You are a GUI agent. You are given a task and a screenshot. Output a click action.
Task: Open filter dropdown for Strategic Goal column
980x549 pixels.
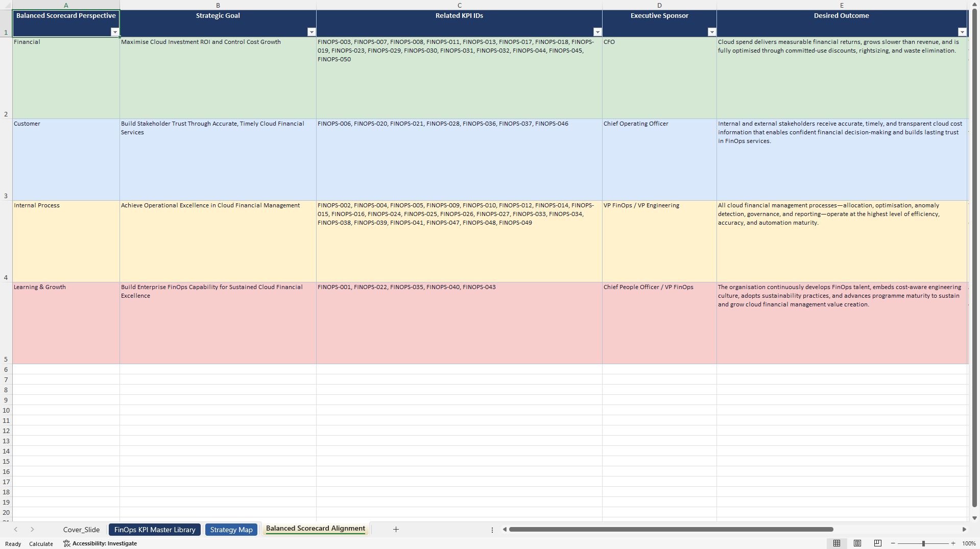tap(312, 32)
